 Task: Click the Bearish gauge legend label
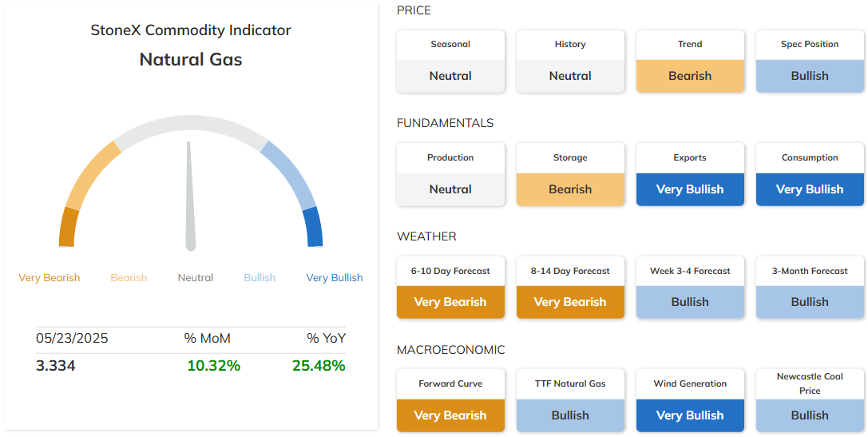129,277
